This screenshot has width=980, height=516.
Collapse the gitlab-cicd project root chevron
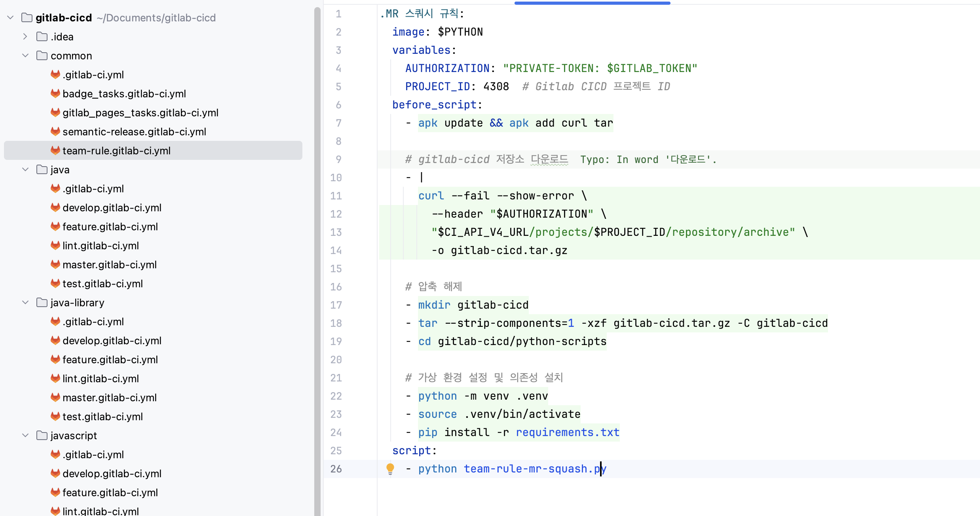tap(10, 17)
